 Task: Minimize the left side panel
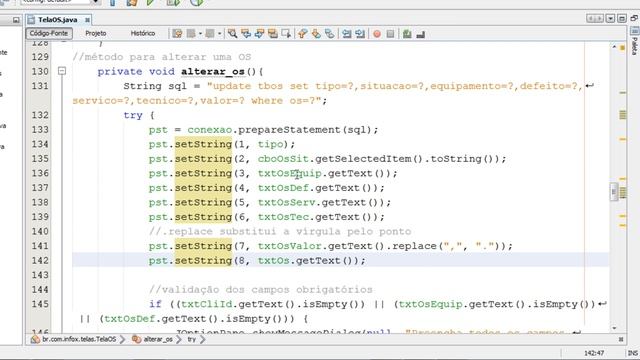16,20
